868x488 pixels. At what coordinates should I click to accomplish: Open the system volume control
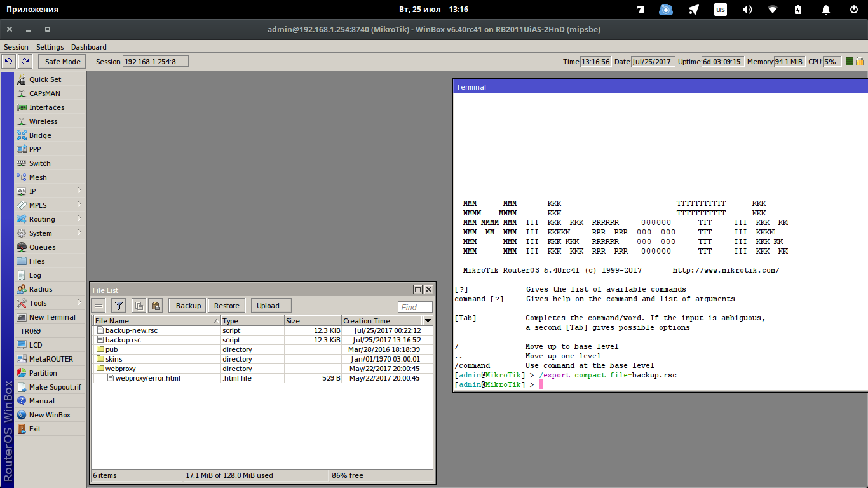(x=747, y=10)
